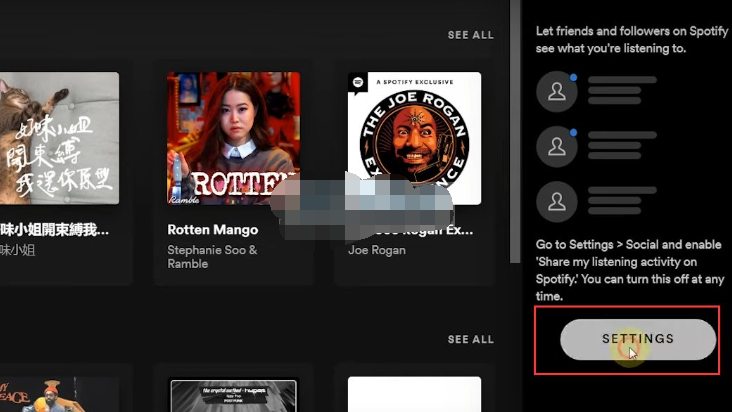Select The Joe Rogan Experience cover art
Screen dimensions: 732x412
pyautogui.click(x=414, y=138)
